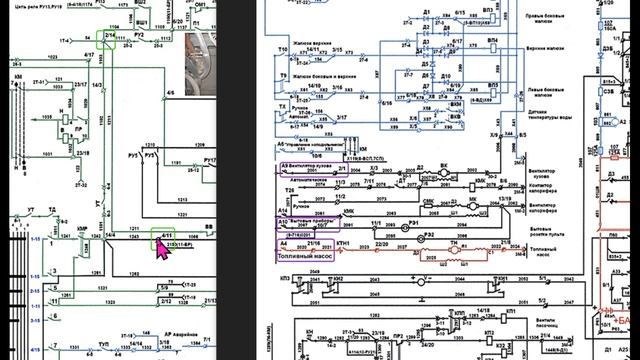
Task: Click the 'А6 Управление холодильником' label
Action: 311,144
